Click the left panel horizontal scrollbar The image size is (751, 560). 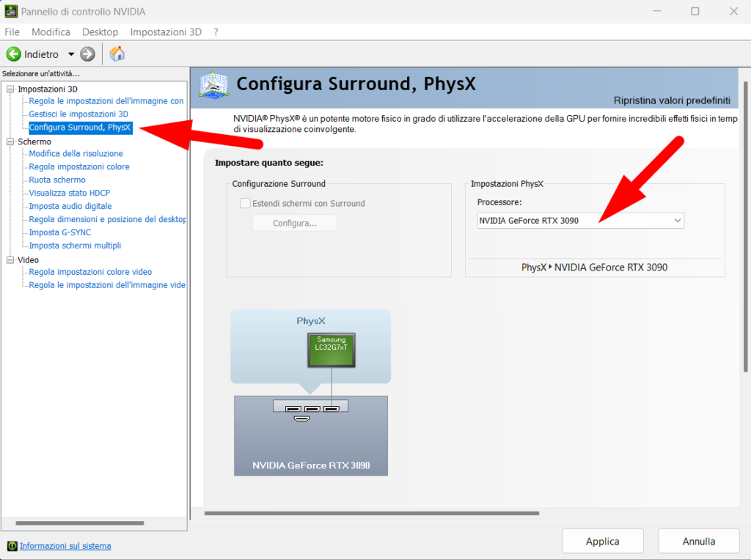click(x=79, y=523)
